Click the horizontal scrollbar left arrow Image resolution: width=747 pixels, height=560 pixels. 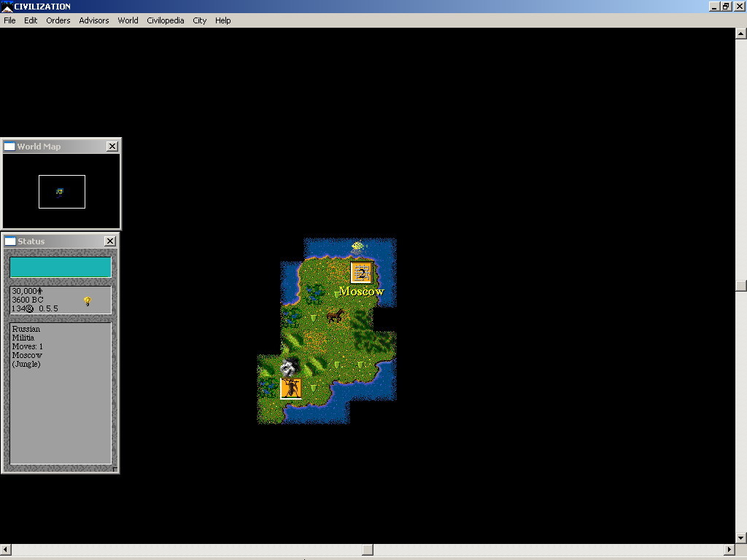point(5,550)
